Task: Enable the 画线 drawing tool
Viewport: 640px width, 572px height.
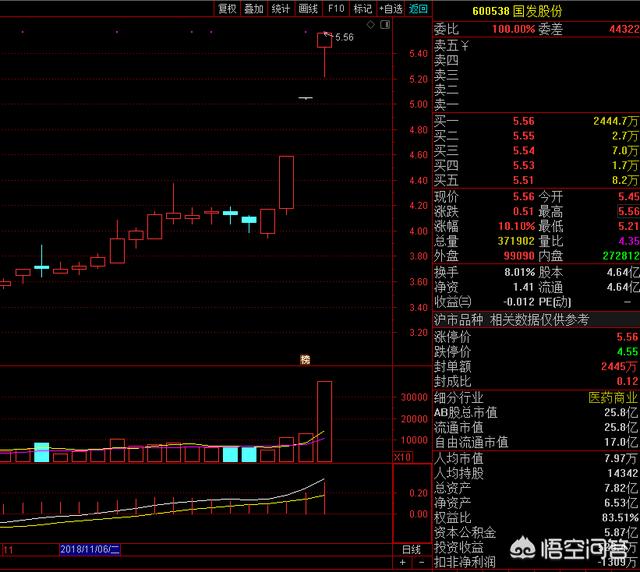Action: (308, 8)
